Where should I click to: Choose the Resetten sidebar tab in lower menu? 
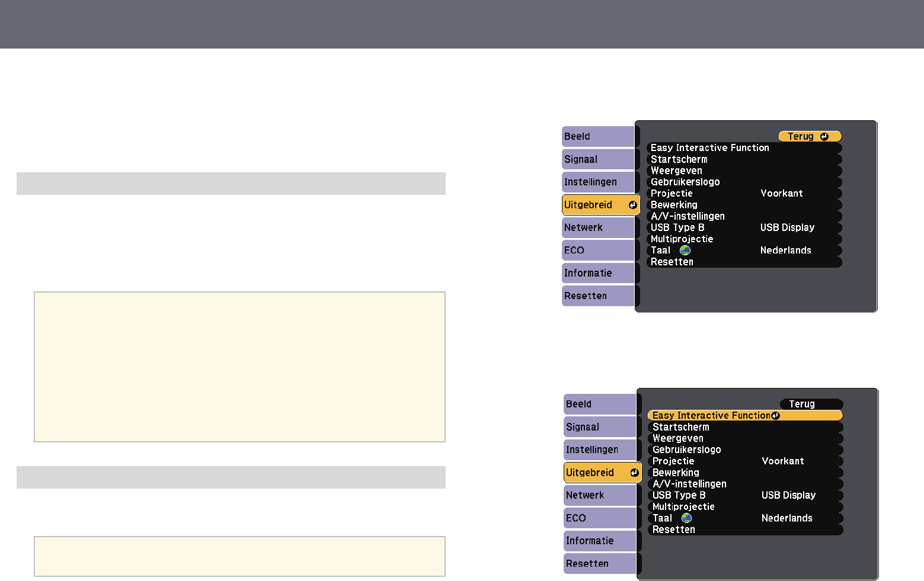tap(600, 563)
